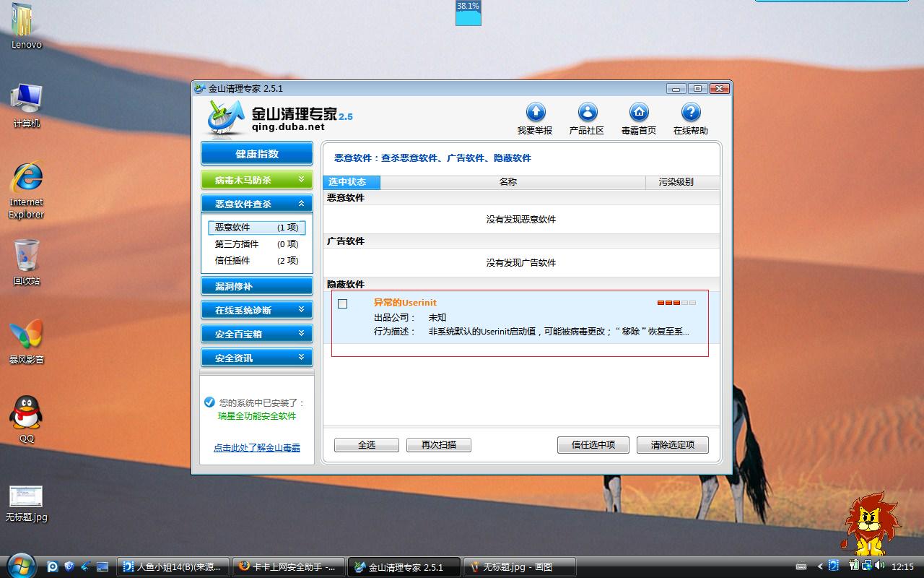The image size is (924, 578).
Task: Switch to 无标题.jpg - 画图 taskbar window
Action: click(x=520, y=566)
